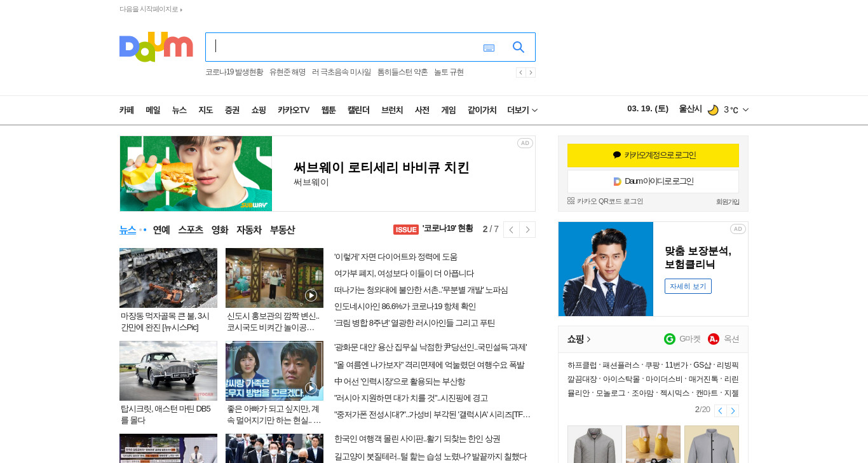Screen dimensions: 868x463
Task: Click trending keyword 코로나19 발생현황
Action: [234, 73]
